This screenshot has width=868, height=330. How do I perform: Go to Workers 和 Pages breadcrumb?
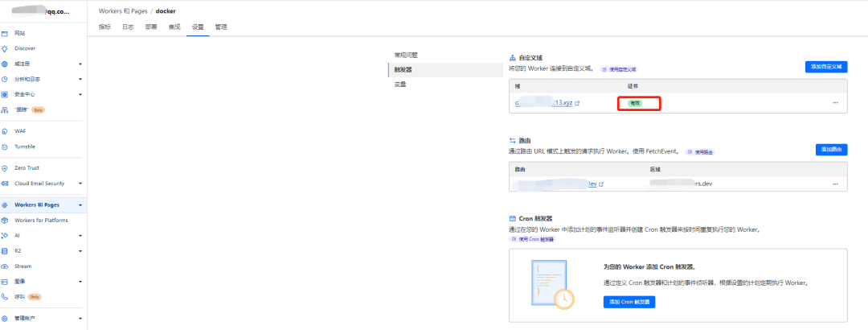(x=123, y=11)
